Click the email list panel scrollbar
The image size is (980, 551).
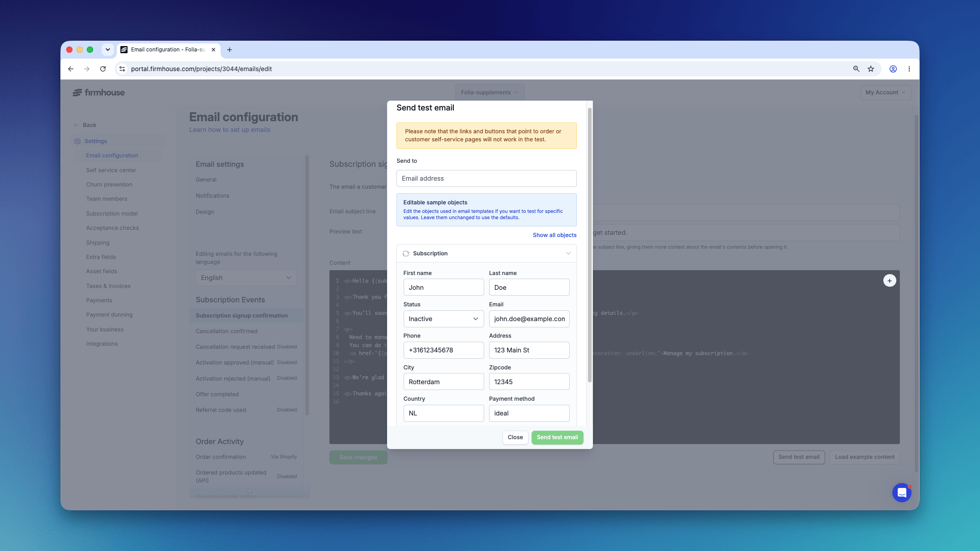pos(307,285)
